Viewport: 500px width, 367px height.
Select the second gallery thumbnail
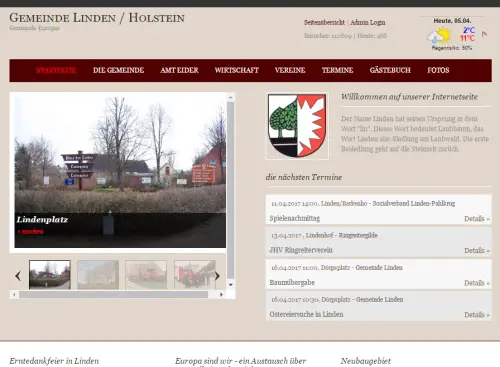98,275
